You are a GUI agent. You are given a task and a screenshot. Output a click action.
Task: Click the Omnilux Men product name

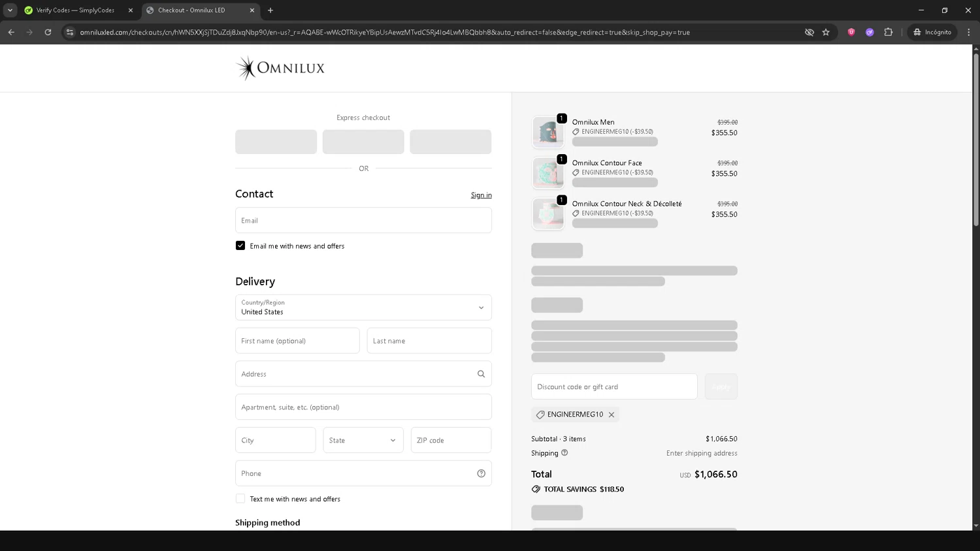[593, 122]
